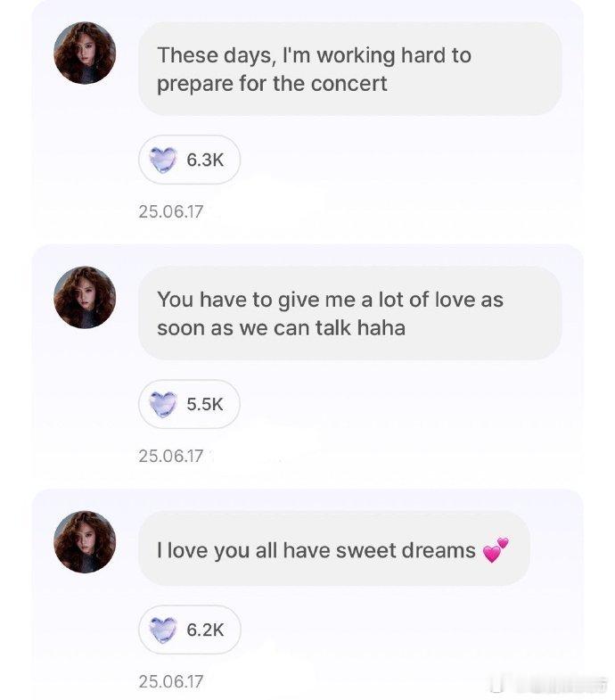Tap the heart icon on the 5.5K reaction

click(163, 404)
